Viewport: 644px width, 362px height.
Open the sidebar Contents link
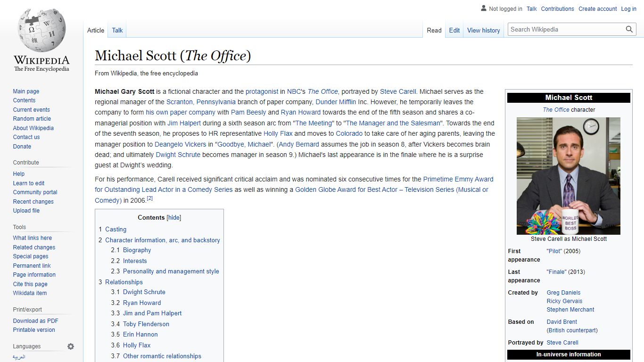tap(24, 100)
